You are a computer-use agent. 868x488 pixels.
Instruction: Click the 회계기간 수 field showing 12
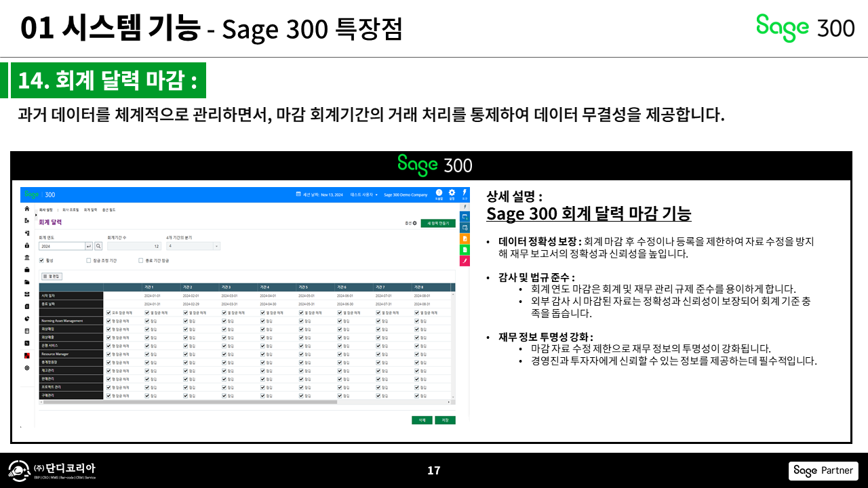point(134,246)
